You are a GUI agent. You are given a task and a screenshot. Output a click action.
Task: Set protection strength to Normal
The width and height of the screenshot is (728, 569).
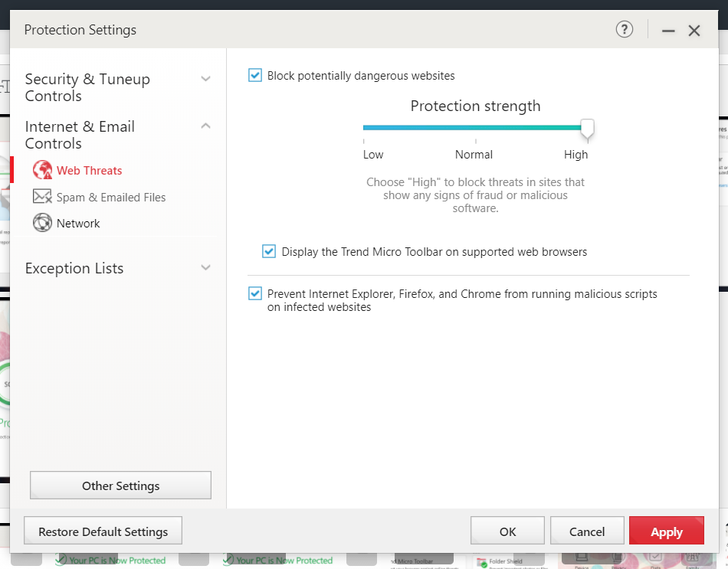click(x=474, y=155)
